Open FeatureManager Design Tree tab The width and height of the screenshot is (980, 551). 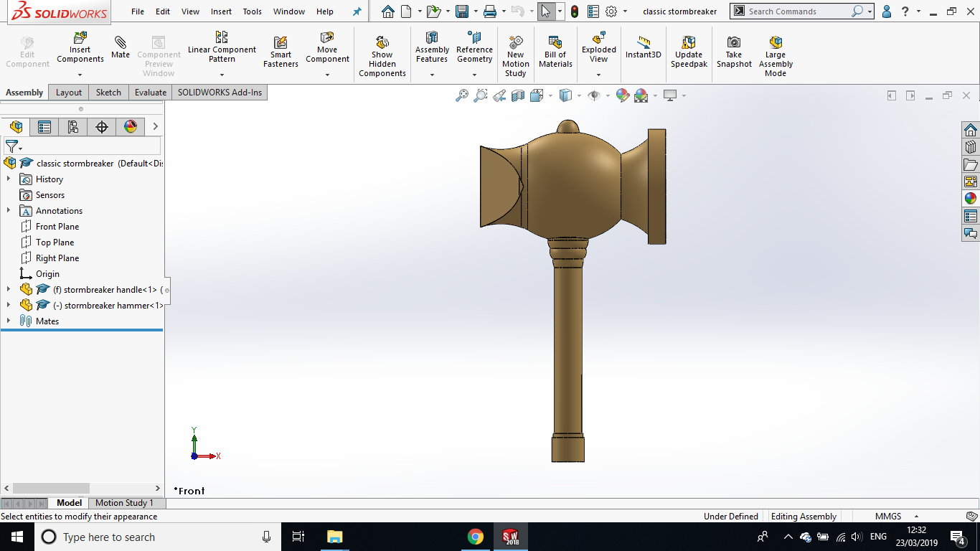[16, 127]
